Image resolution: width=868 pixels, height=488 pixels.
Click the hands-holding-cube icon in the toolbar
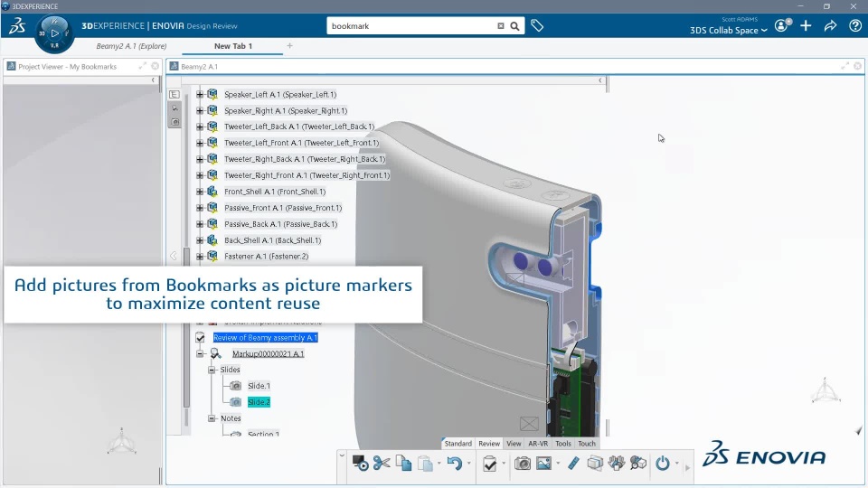[617, 463]
